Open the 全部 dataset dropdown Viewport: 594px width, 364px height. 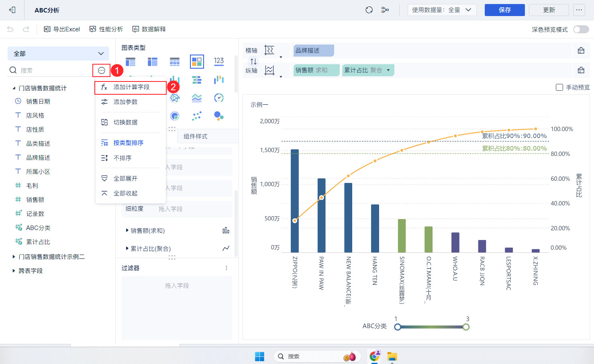pos(58,53)
